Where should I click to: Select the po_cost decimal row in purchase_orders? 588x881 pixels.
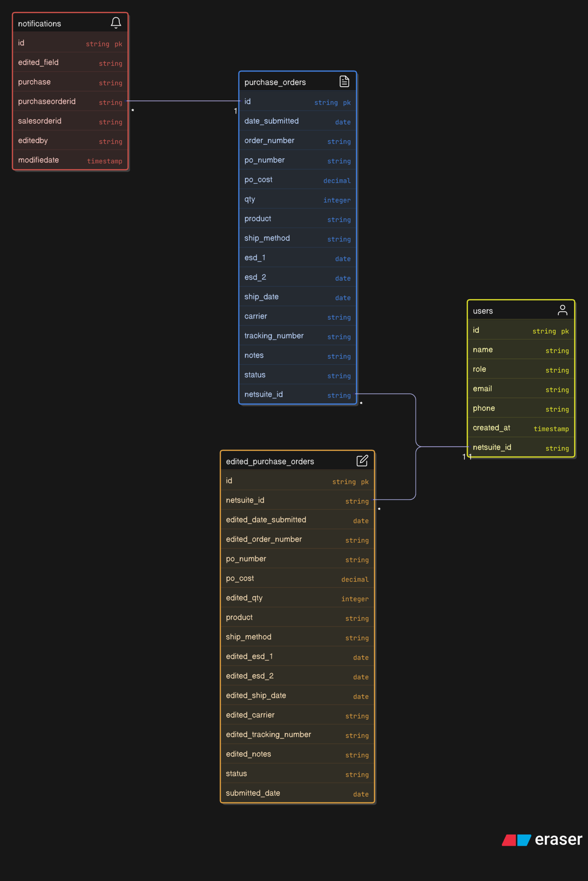pyautogui.click(x=297, y=180)
